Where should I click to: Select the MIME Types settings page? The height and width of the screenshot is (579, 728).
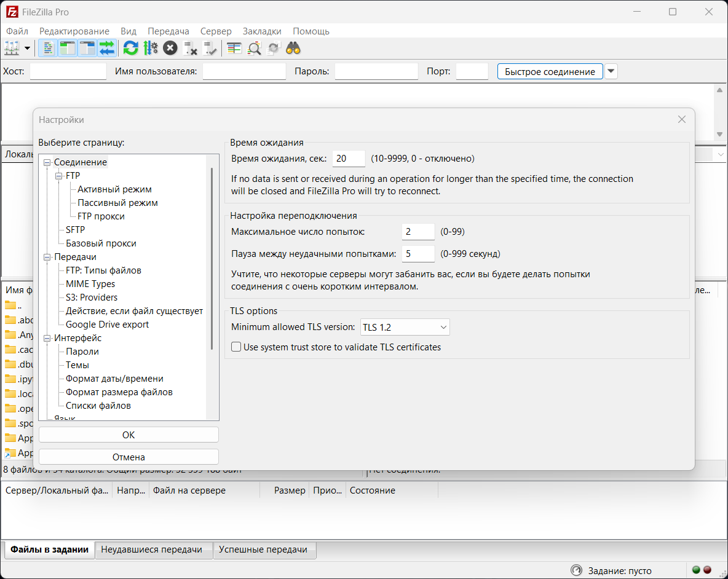tap(90, 284)
